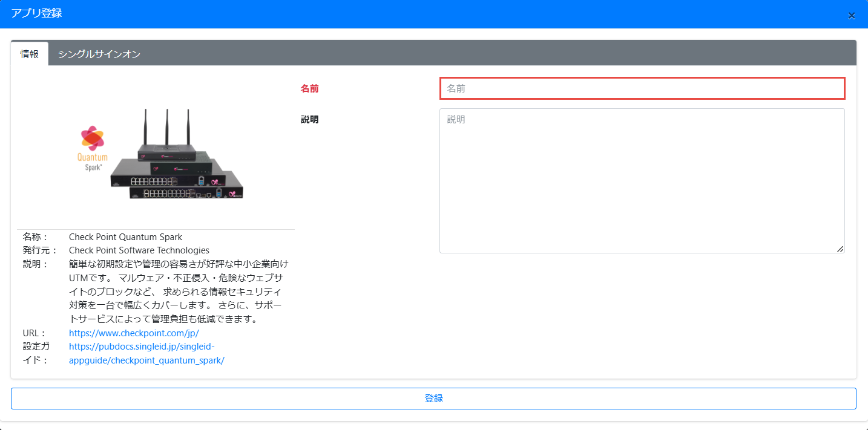Click the Quantum Spark logo
This screenshot has width=868, height=430.
pos(93,148)
